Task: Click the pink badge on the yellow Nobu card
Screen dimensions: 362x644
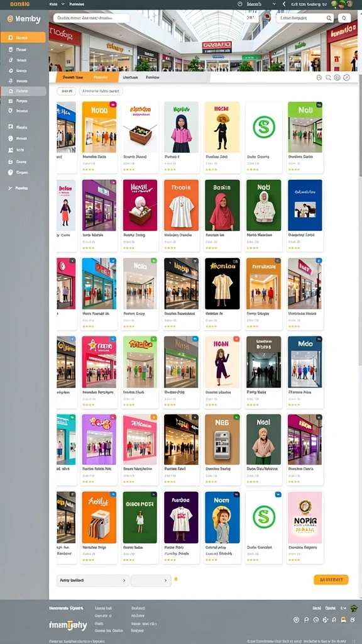Action: [x=113, y=105]
